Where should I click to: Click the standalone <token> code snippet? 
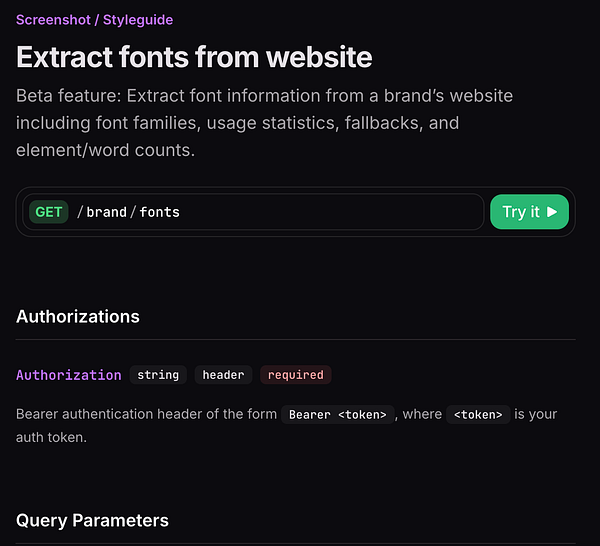click(478, 414)
